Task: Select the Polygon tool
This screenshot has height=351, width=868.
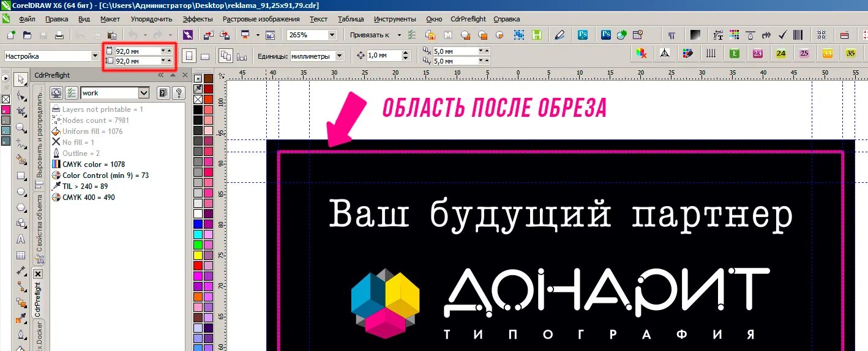Action: (21, 207)
